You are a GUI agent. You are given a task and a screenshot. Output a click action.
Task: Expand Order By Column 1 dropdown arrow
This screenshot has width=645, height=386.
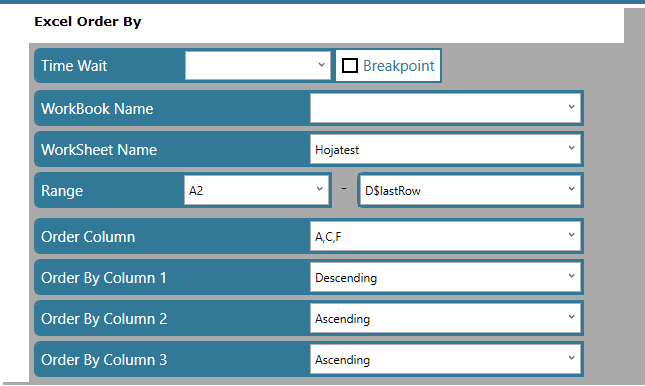(571, 276)
